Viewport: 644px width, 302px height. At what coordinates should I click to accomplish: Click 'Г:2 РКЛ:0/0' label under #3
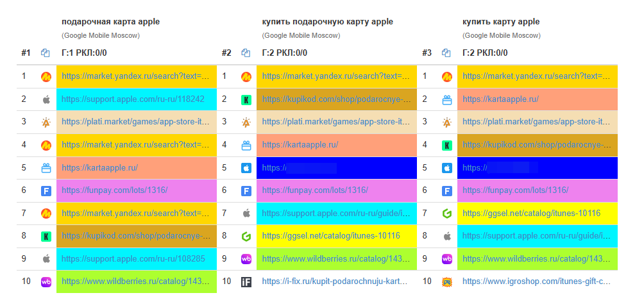pos(485,53)
